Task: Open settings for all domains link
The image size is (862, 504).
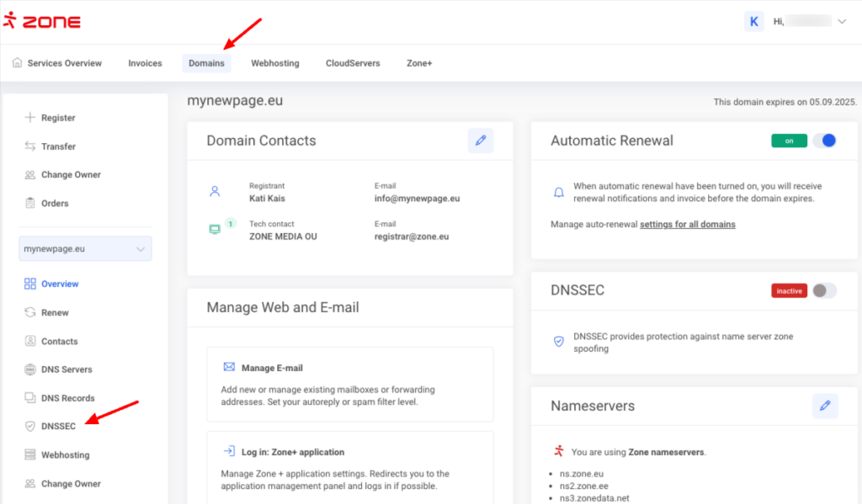Action: [687, 225]
